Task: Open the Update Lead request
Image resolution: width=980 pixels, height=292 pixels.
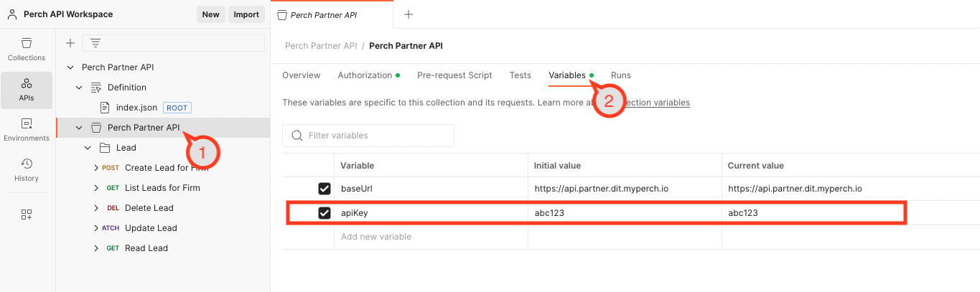Action: pyautogui.click(x=151, y=228)
